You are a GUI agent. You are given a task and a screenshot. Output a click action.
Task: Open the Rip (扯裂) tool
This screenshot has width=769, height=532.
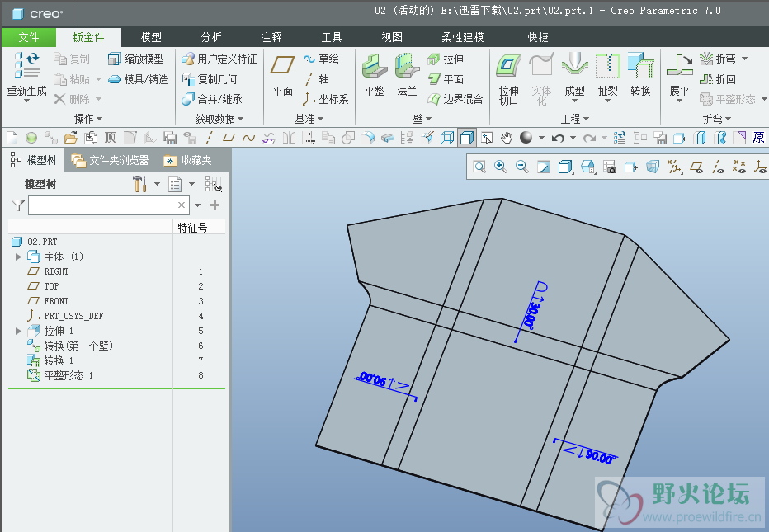coord(607,66)
